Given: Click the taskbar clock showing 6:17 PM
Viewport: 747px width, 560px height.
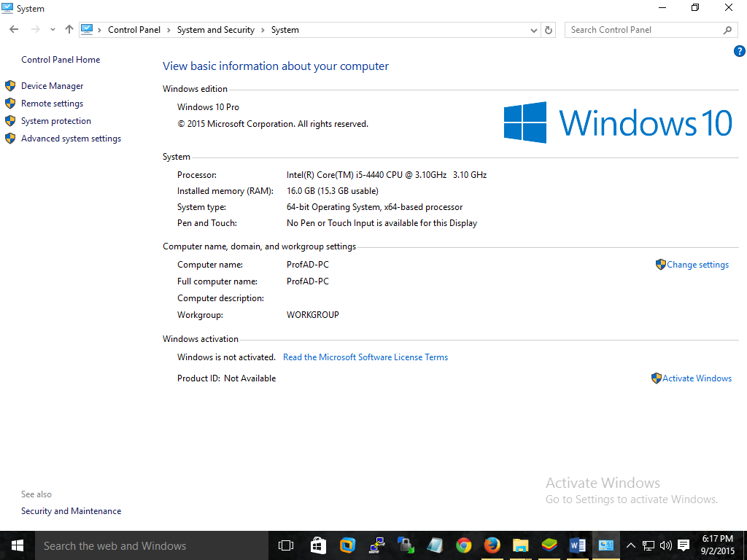Looking at the screenshot, I should 718,545.
